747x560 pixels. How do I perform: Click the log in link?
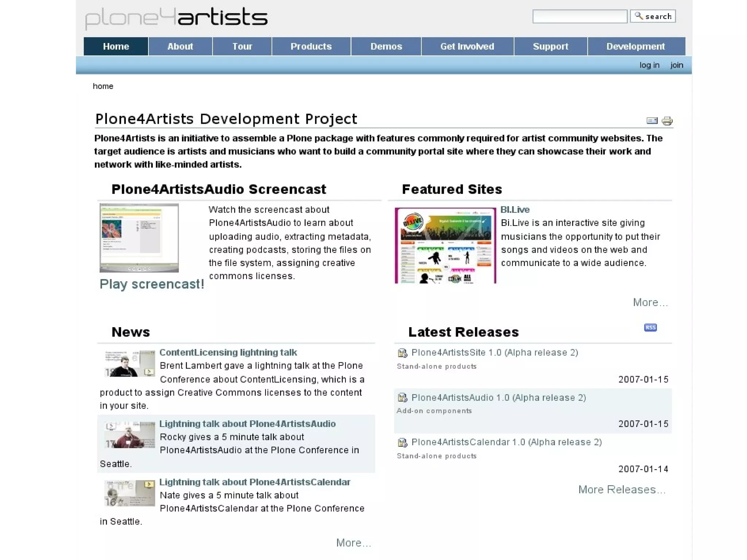649,65
